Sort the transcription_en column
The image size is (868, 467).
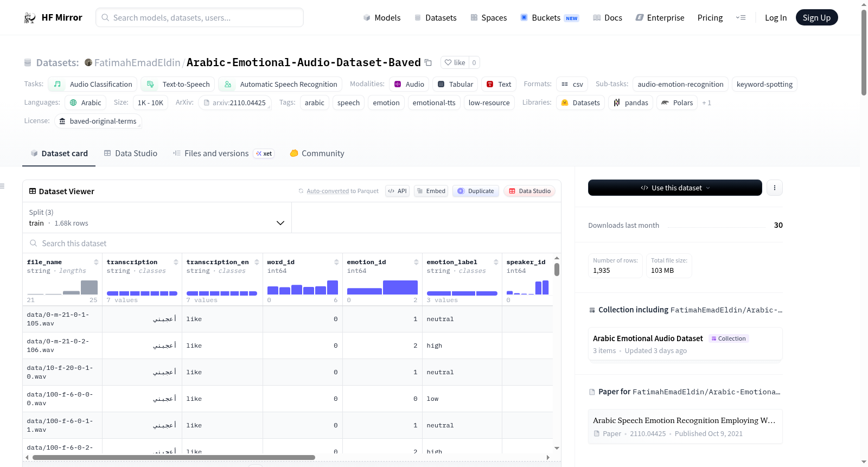pos(257,262)
